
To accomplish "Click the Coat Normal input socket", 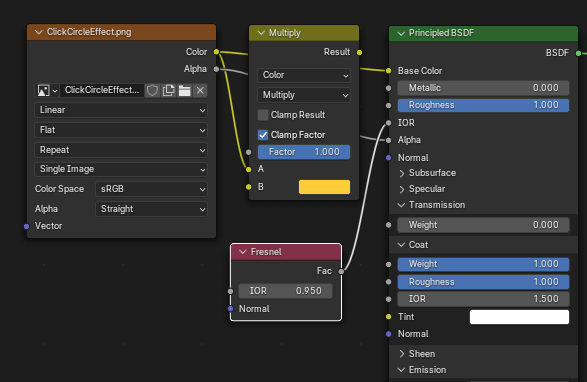I will click(x=389, y=334).
